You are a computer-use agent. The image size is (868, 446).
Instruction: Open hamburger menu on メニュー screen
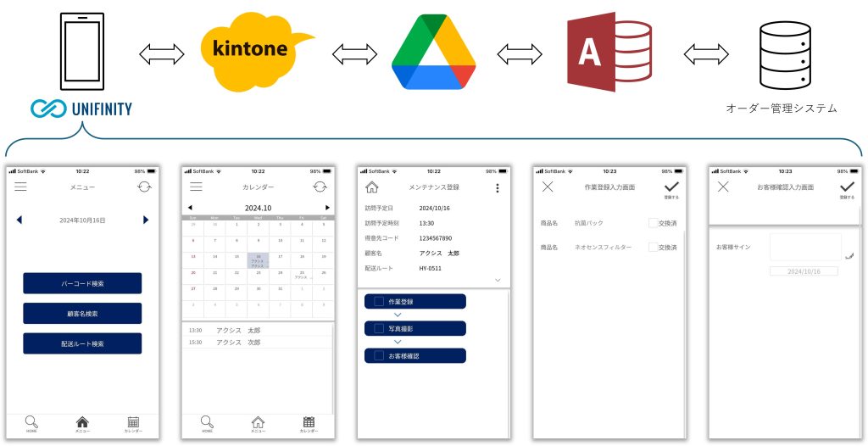pyautogui.click(x=20, y=187)
